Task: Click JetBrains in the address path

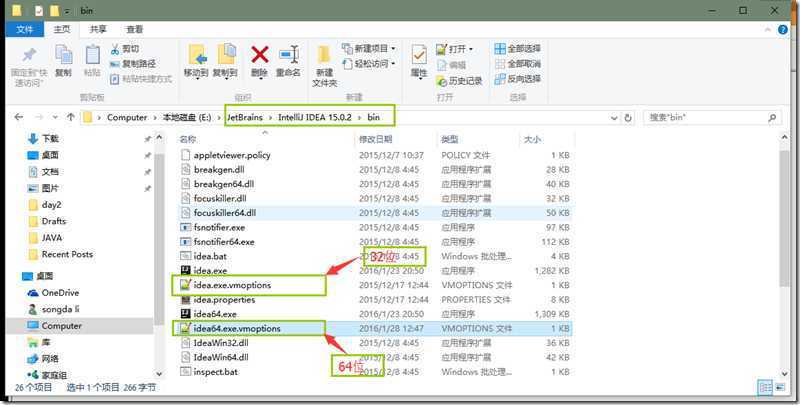Action: tap(245, 117)
